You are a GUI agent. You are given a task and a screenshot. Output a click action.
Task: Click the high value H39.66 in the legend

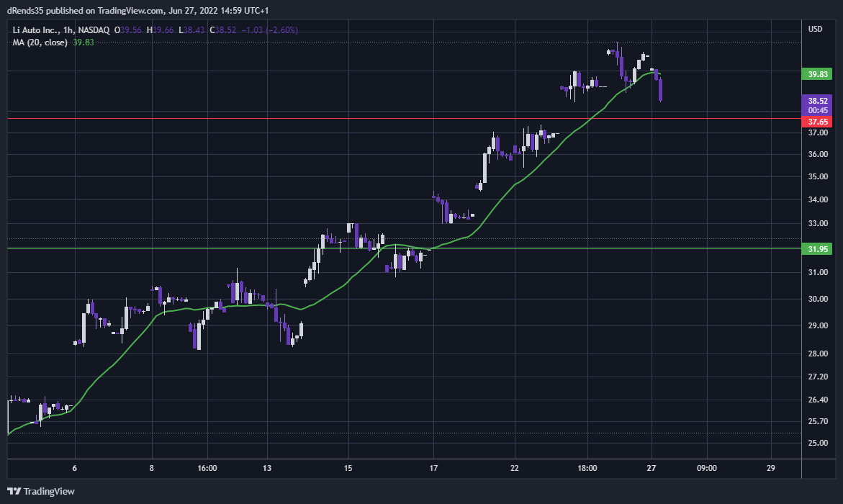tap(161, 30)
